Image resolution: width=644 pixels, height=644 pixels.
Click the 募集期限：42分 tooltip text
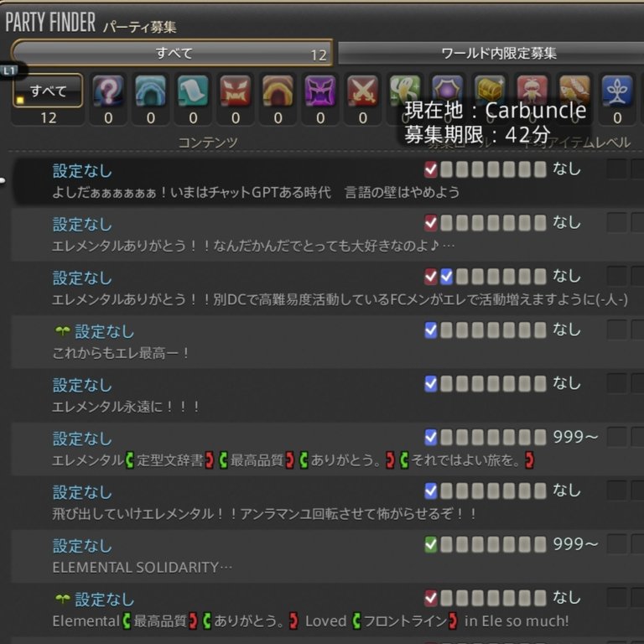click(477, 134)
